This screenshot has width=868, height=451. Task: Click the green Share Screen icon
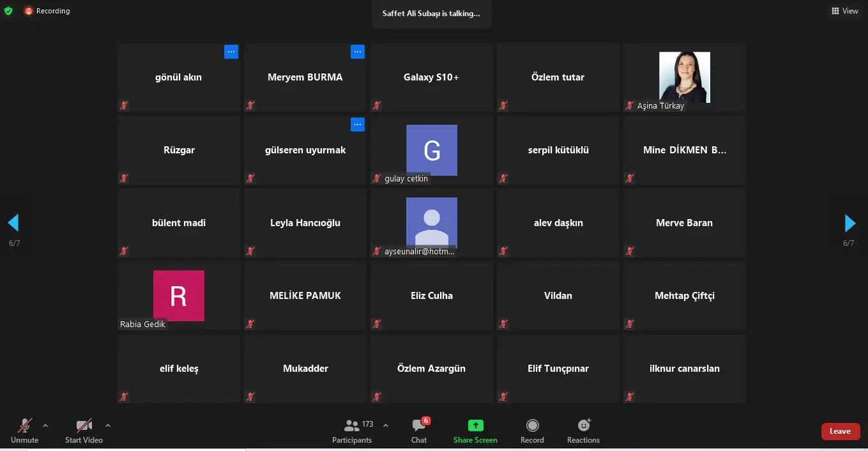pos(475,425)
